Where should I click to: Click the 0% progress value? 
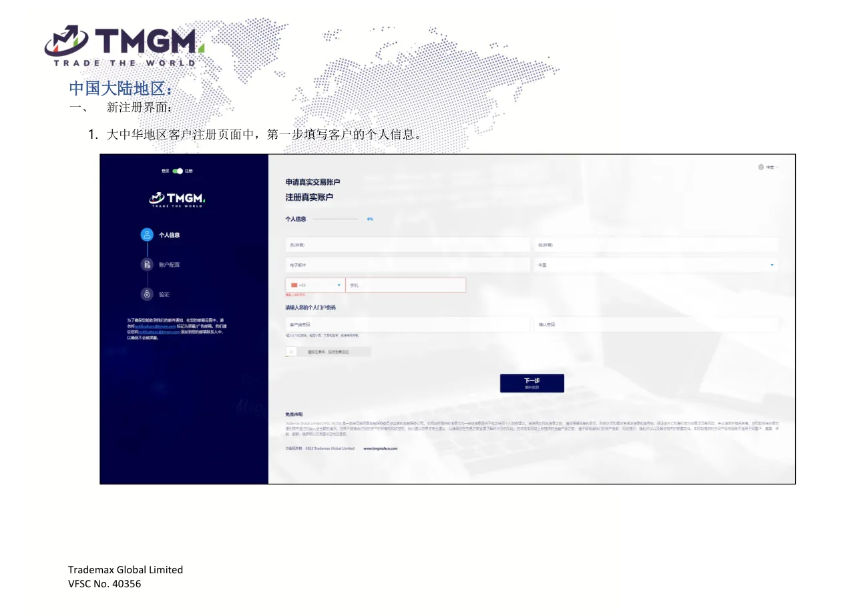[370, 219]
